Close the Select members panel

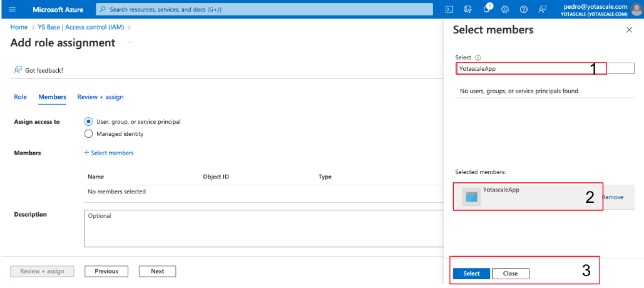pos(629,30)
